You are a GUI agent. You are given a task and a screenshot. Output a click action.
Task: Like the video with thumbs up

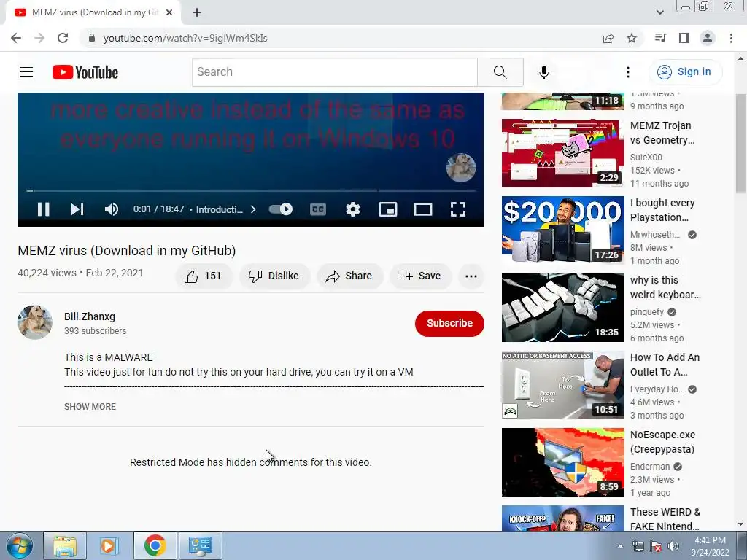[204, 276]
